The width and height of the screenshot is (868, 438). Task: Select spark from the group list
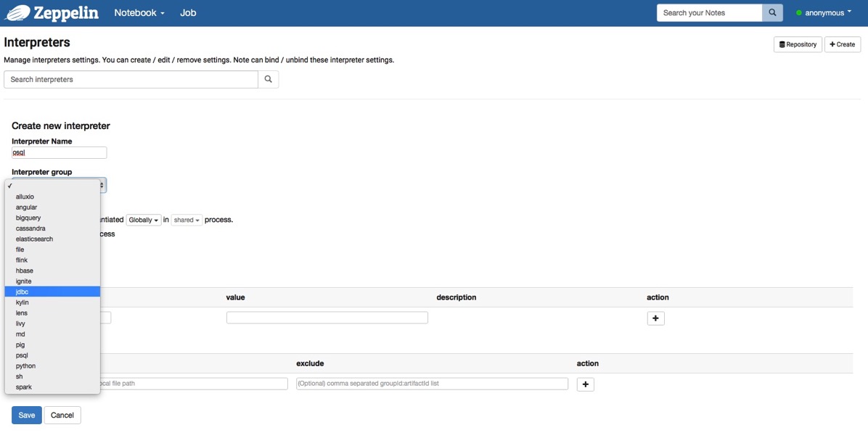point(52,387)
